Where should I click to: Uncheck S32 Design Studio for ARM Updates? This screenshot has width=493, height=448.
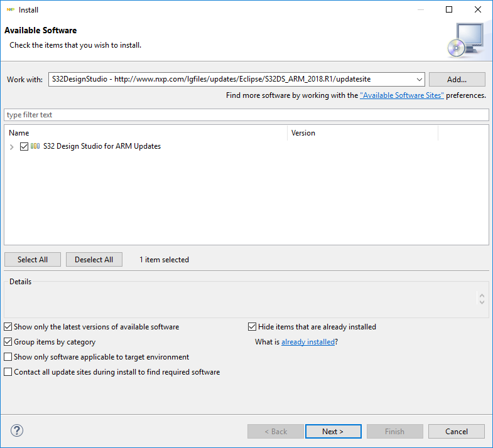pos(24,146)
